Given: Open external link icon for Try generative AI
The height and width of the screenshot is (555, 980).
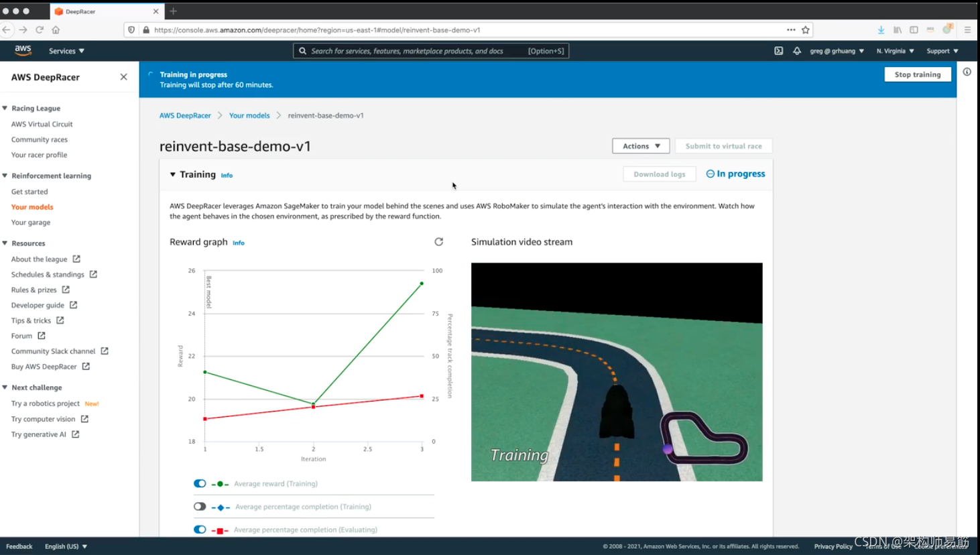Looking at the screenshot, I should click(x=76, y=434).
